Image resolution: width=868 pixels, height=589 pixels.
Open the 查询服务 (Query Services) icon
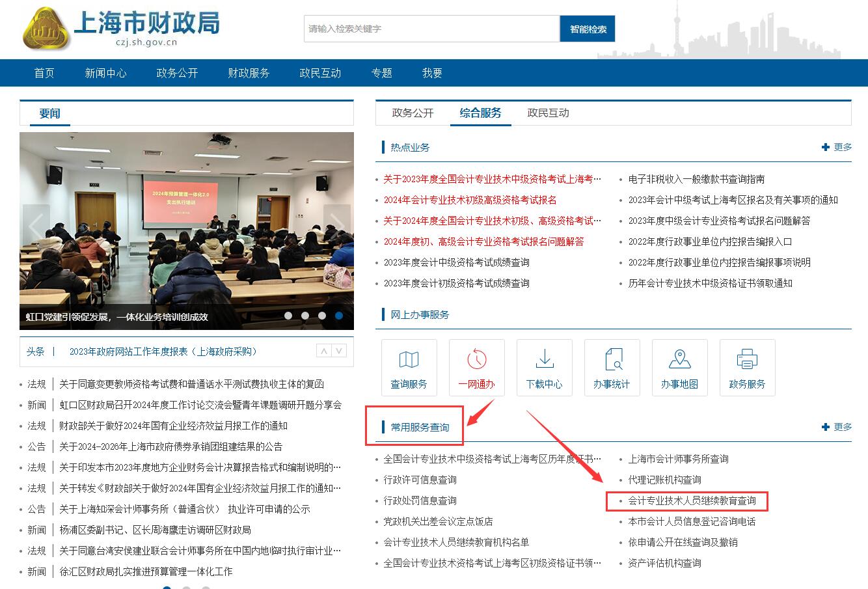[x=409, y=367]
